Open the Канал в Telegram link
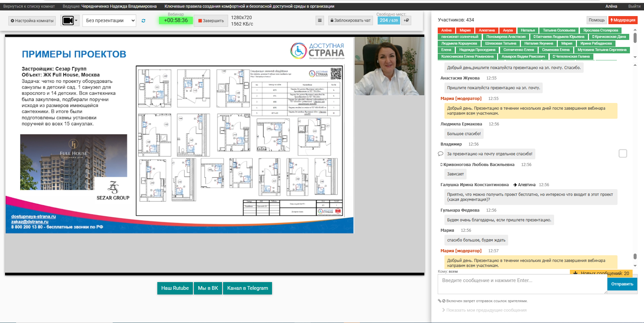 pyautogui.click(x=248, y=288)
